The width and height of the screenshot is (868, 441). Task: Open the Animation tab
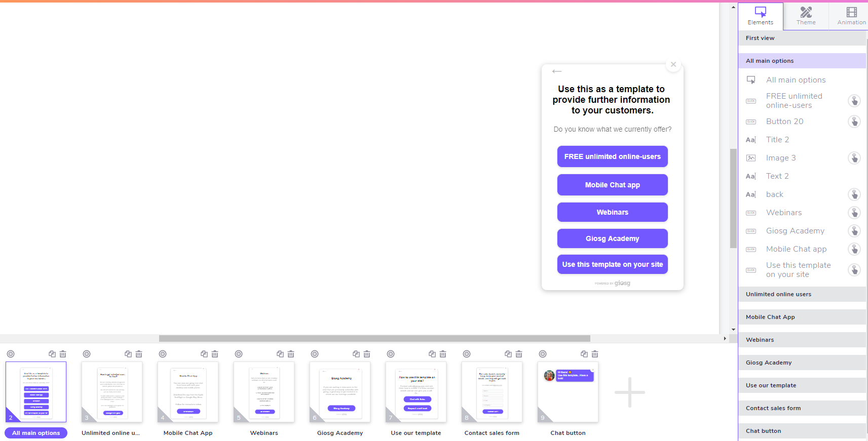point(851,16)
